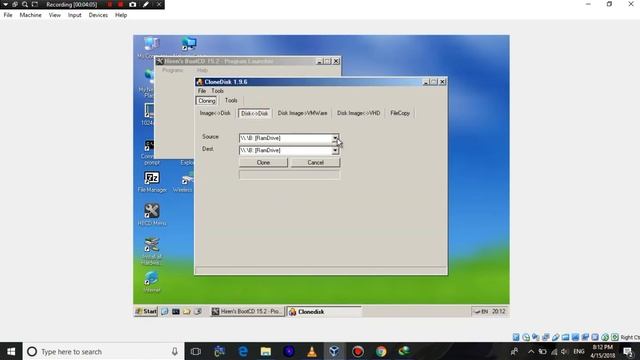The height and width of the screenshot is (360, 640).
Task: Open host Action Center notifications icon
Action: 629,351
